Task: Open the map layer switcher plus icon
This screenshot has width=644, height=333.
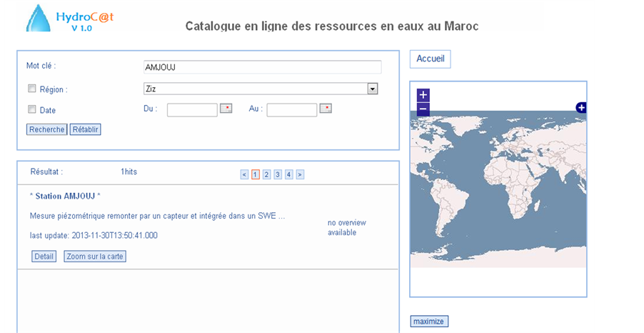Action: (581, 108)
